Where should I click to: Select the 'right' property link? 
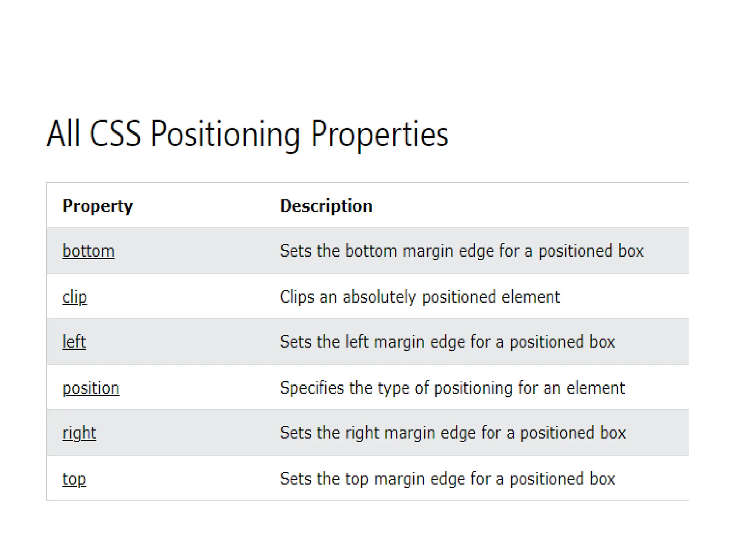tap(80, 433)
